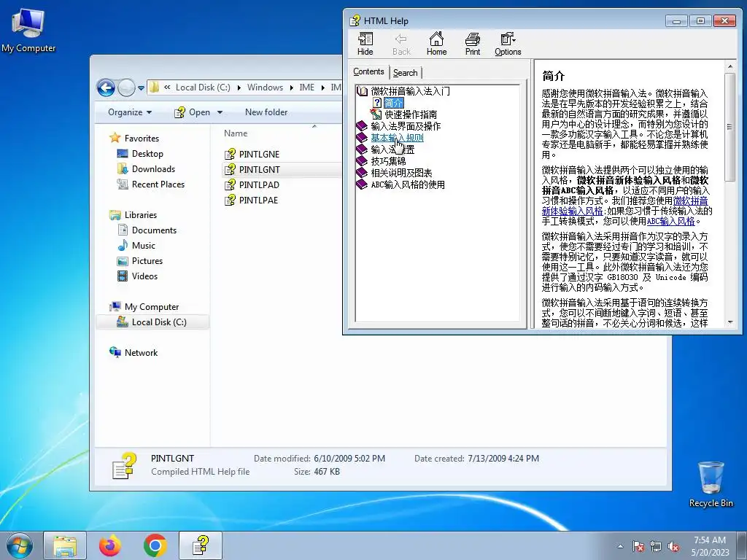The width and height of the screenshot is (747, 560).
Task: Open the Options menu in HTML Help
Action: tap(508, 44)
